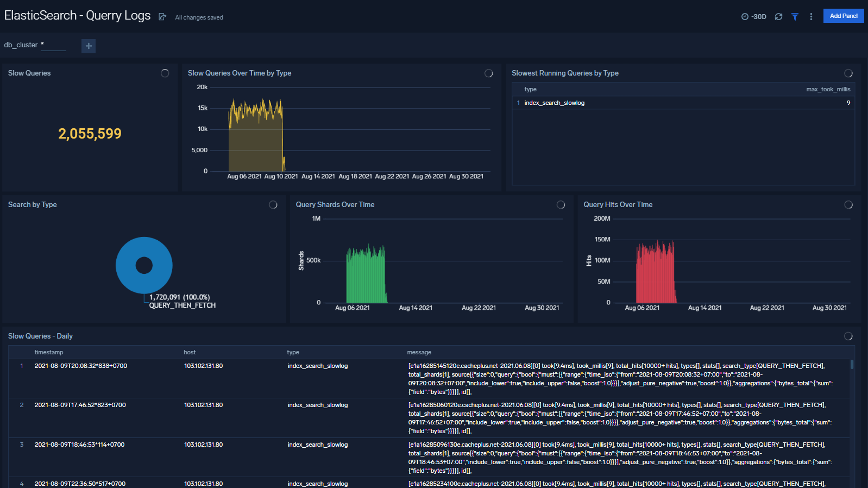This screenshot has height=488, width=868.
Task: Click status circle on Search by Type panel
Action: [x=273, y=205]
